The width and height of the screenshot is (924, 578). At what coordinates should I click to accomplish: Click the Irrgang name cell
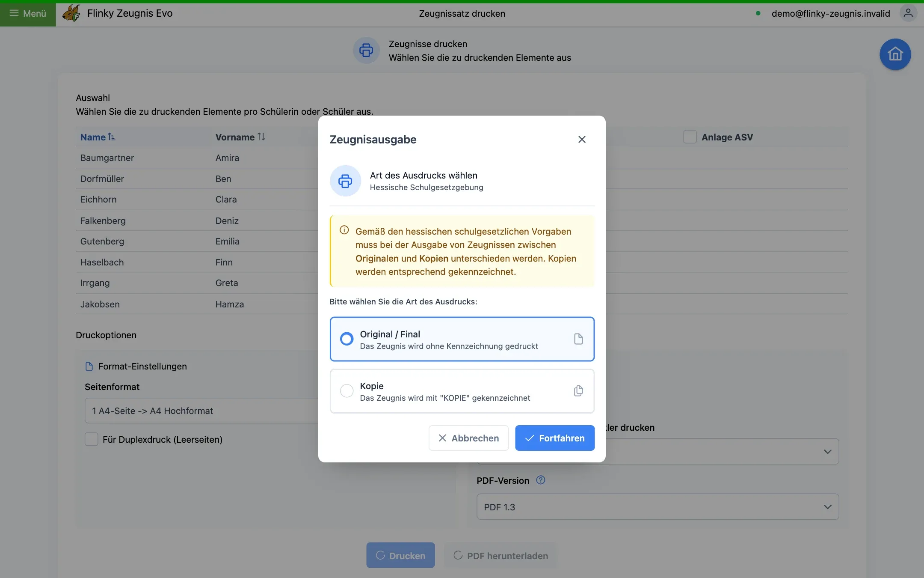(x=95, y=283)
